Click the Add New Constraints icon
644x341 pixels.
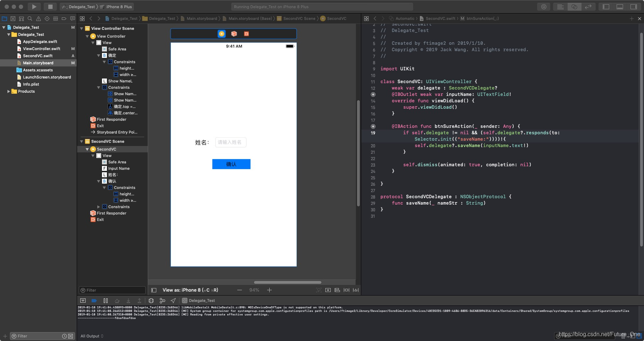click(x=346, y=290)
